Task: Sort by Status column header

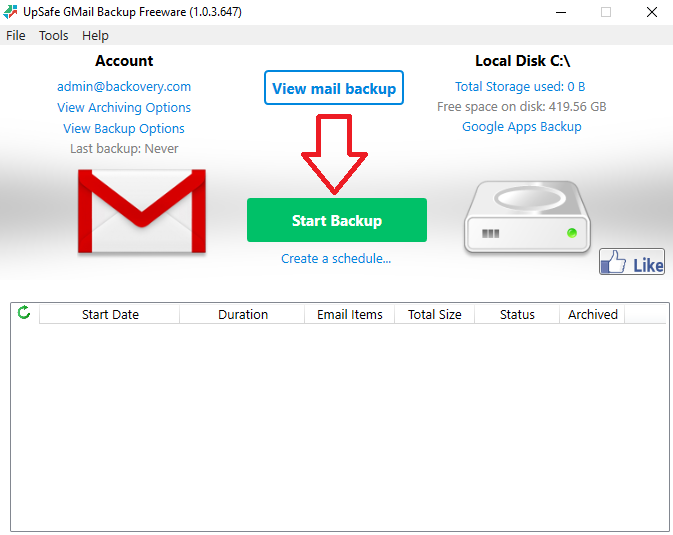Action: pos(517,314)
